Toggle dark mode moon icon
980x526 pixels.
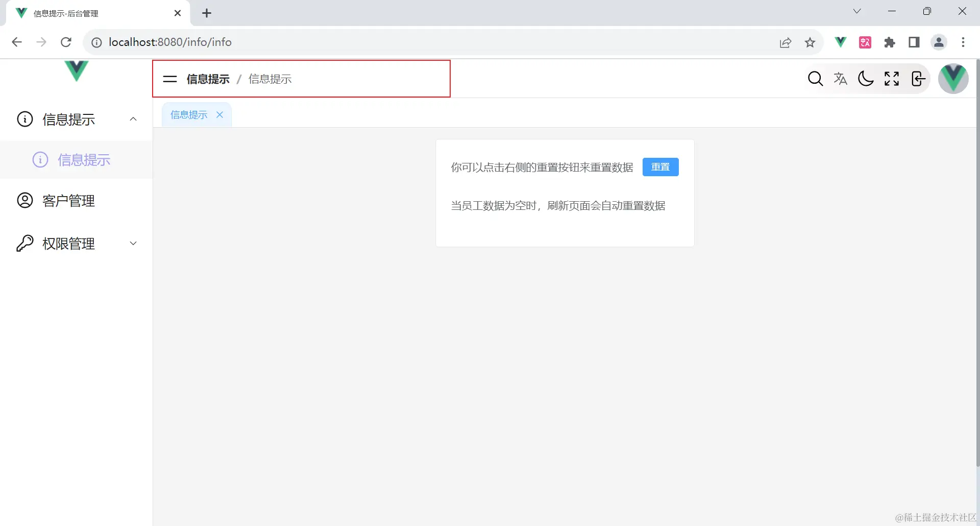866,79
